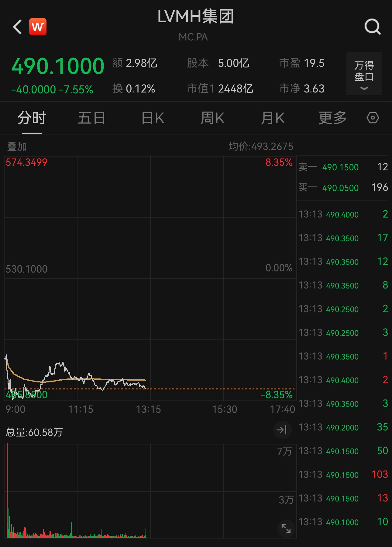Switch to the 五日 tab
Image resolution: width=392 pixels, height=547 pixels.
(92, 118)
